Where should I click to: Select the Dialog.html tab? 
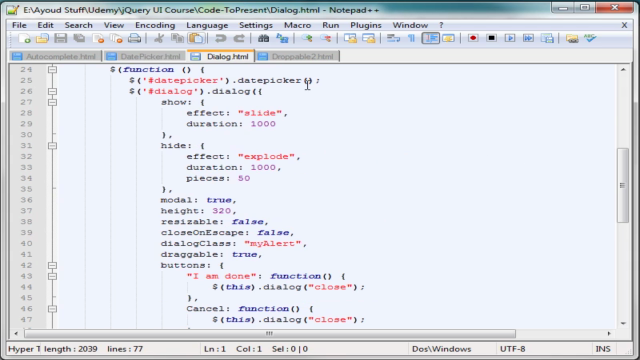click(221, 56)
